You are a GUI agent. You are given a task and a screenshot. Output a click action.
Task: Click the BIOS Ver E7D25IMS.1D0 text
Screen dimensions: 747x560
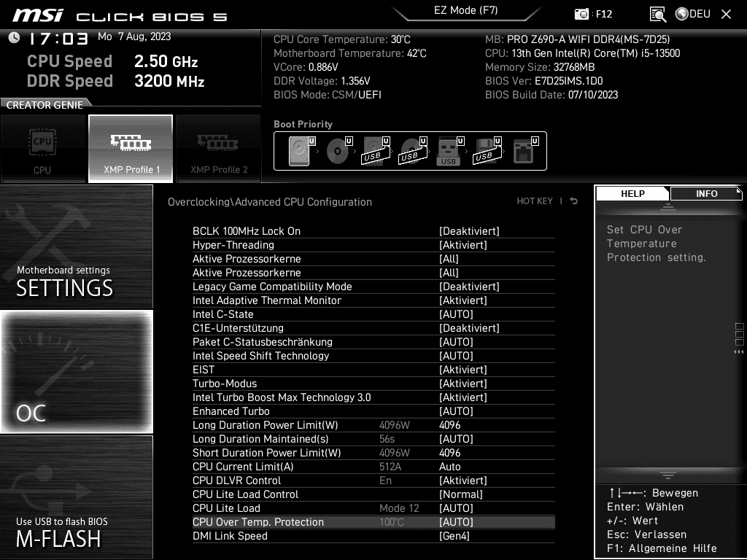point(544,81)
